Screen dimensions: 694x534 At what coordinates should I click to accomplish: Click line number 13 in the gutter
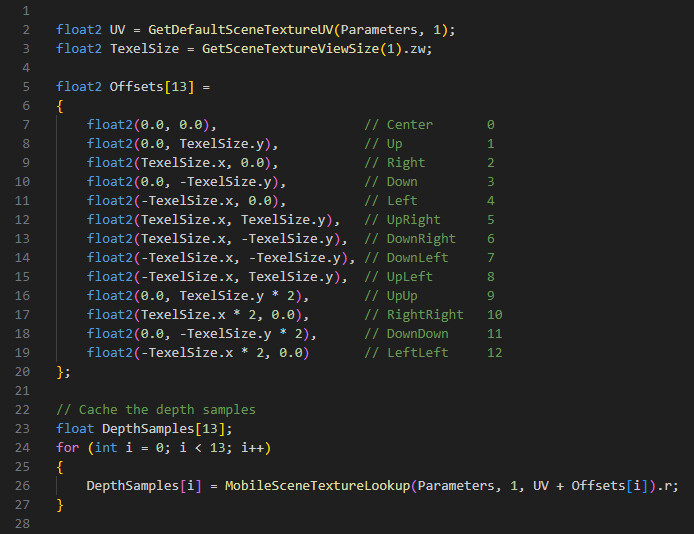pos(22,239)
